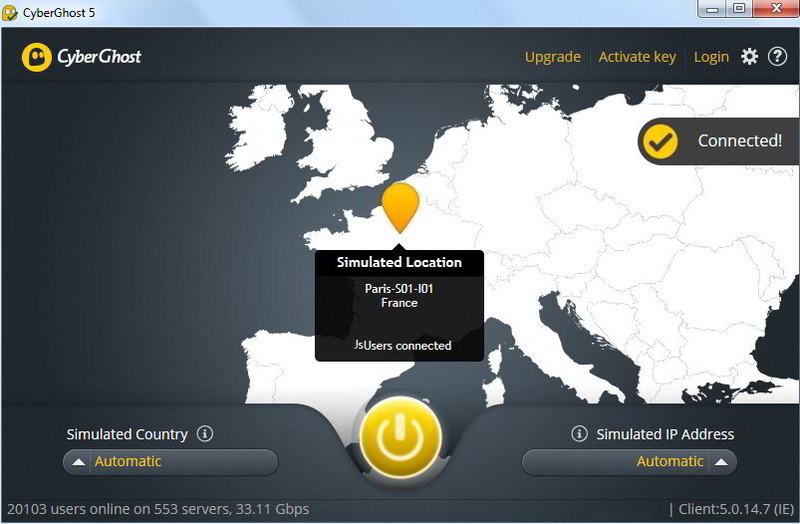Maximize the CyberGhost 5 window
The image size is (800, 524).
739,9
